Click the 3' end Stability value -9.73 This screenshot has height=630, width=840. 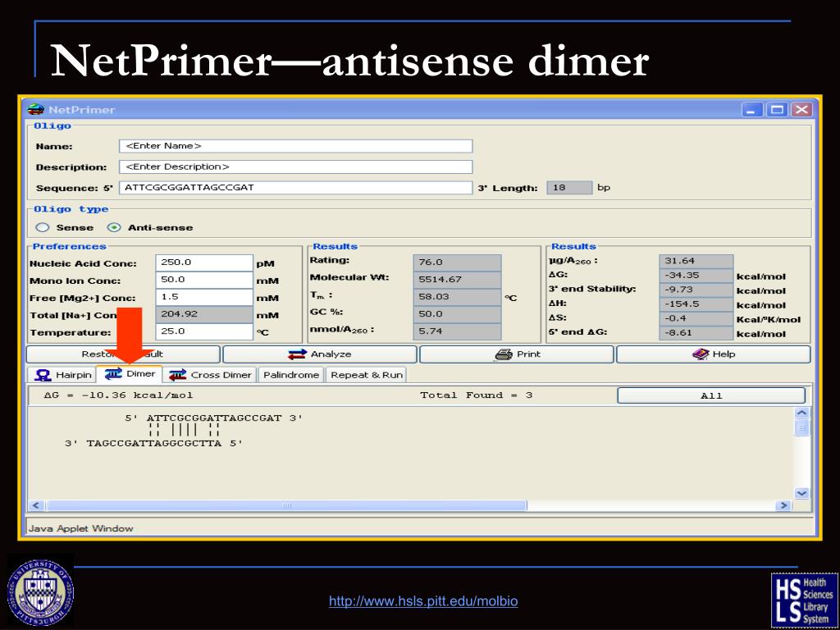point(696,290)
